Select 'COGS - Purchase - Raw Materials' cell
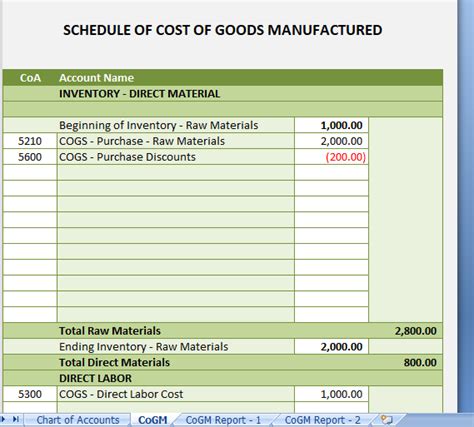The height and width of the screenshot is (427, 474). 176,141
